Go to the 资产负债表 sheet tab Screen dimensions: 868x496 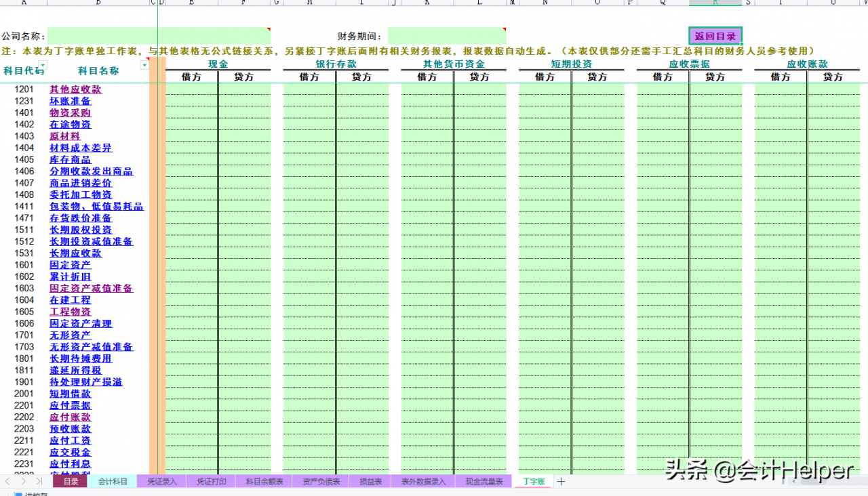pyautogui.click(x=321, y=482)
